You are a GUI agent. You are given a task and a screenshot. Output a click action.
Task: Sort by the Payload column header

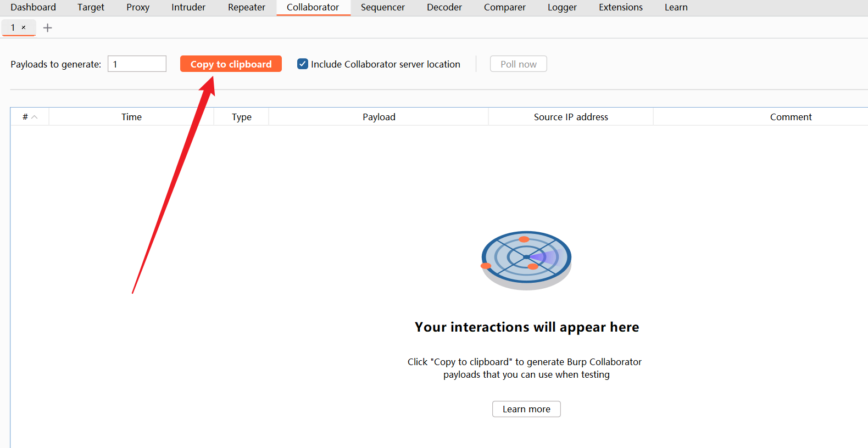[379, 117]
